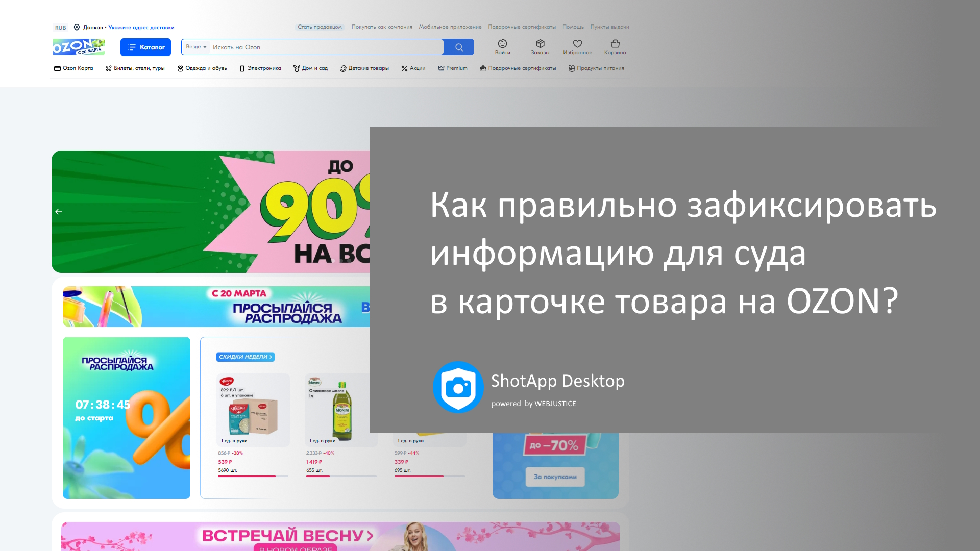Expand the Везде search scope dropdown
The height and width of the screenshot is (551, 980).
pyautogui.click(x=196, y=47)
